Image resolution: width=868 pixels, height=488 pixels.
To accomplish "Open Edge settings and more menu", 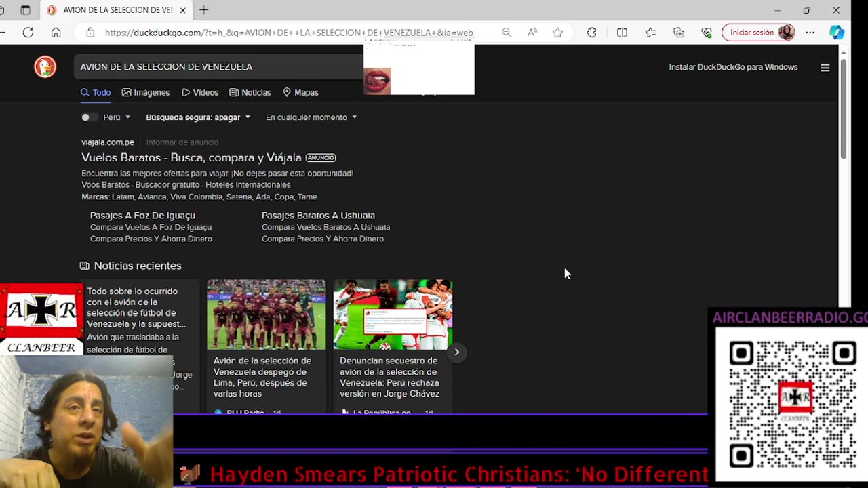I will (810, 33).
